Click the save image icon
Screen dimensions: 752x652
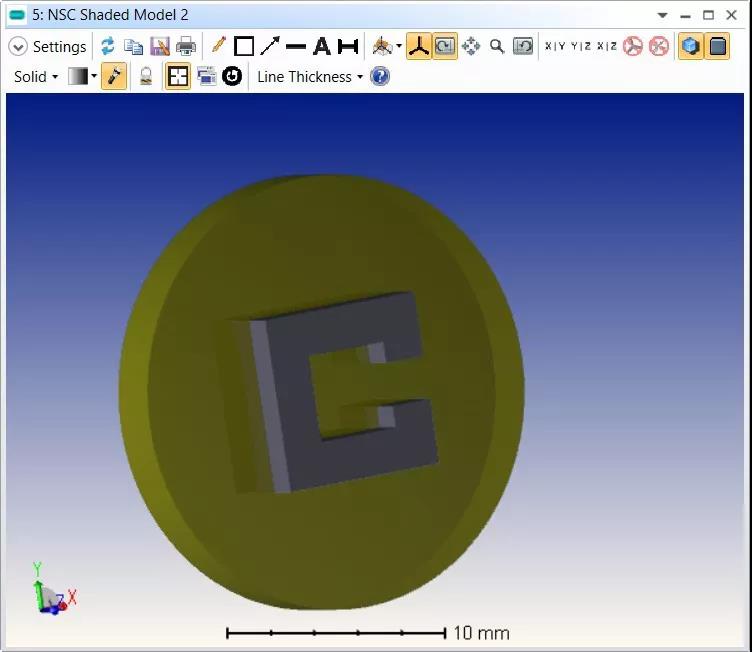tap(159, 46)
